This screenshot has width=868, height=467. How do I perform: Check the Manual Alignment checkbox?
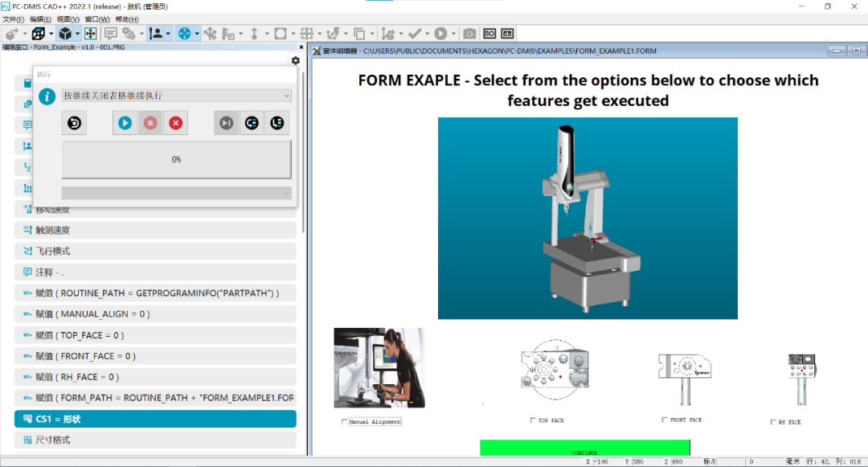pos(344,422)
